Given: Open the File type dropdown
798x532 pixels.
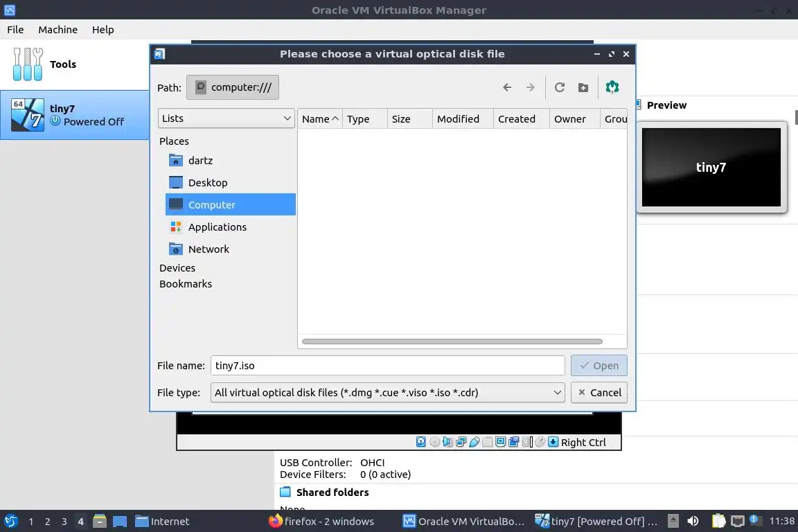Looking at the screenshot, I should [387, 393].
